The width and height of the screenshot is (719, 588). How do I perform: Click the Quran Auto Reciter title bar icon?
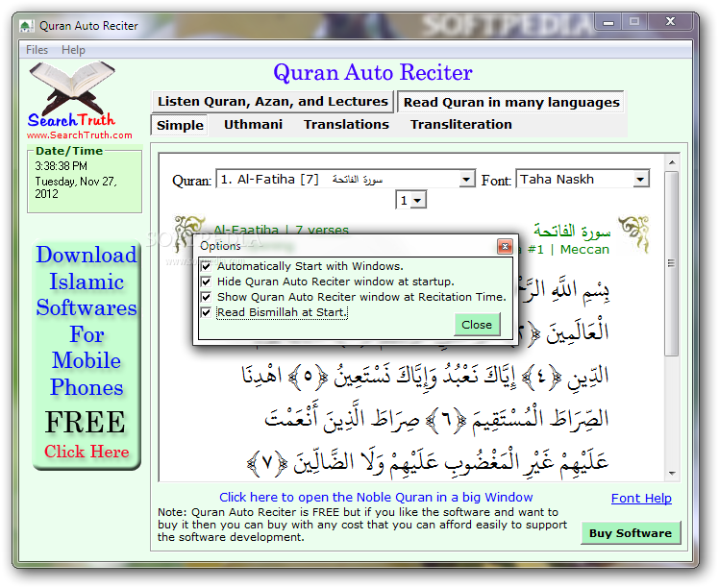pyautogui.click(x=27, y=26)
